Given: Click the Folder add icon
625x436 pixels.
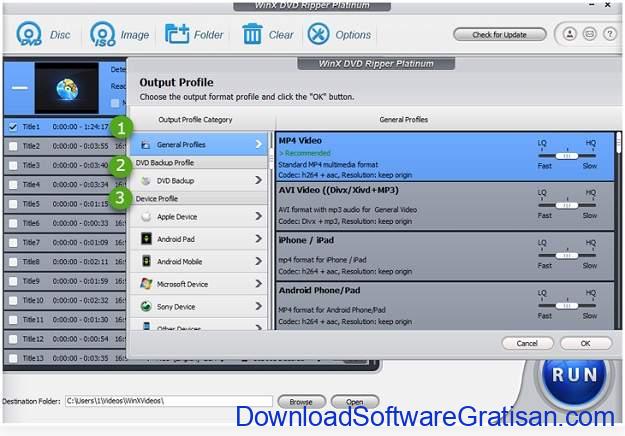Looking at the screenshot, I should click(x=177, y=35).
